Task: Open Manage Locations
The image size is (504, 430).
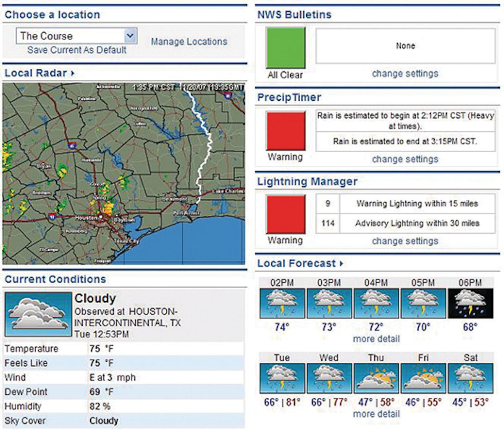Action: coord(189,42)
